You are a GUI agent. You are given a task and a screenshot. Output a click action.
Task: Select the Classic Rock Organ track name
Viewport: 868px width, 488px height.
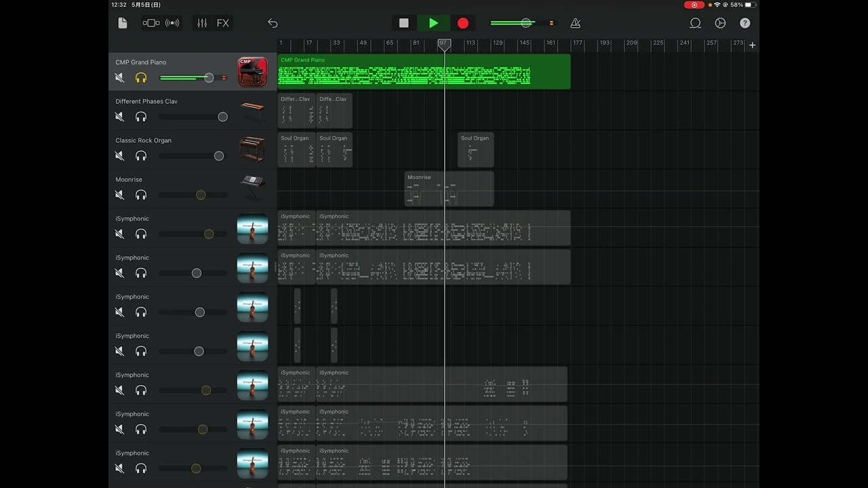[143, 140]
